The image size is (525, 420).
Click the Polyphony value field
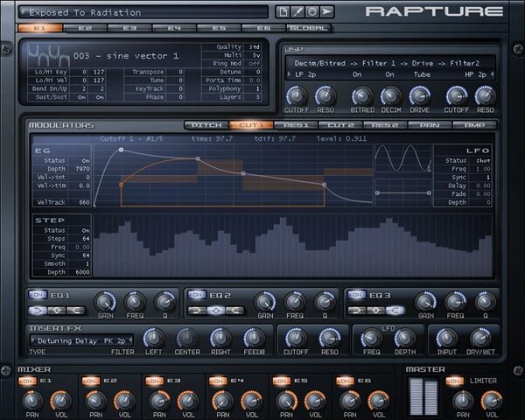tap(257, 88)
